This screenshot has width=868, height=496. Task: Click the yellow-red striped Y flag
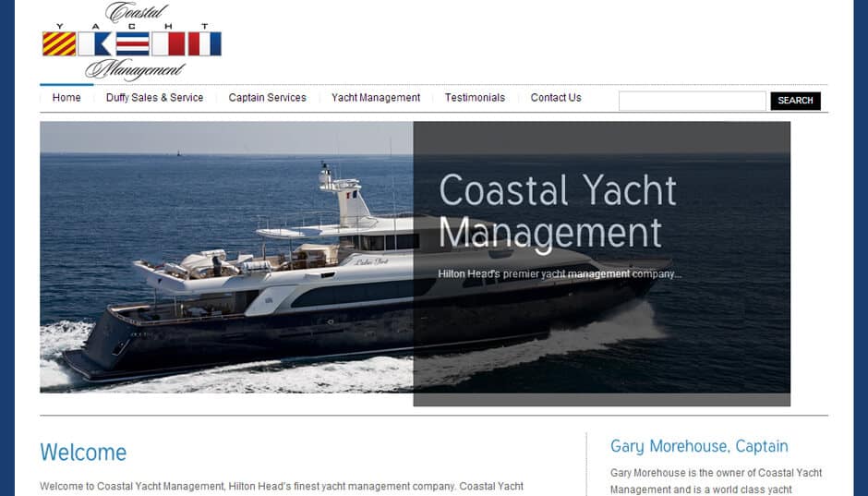[59, 43]
